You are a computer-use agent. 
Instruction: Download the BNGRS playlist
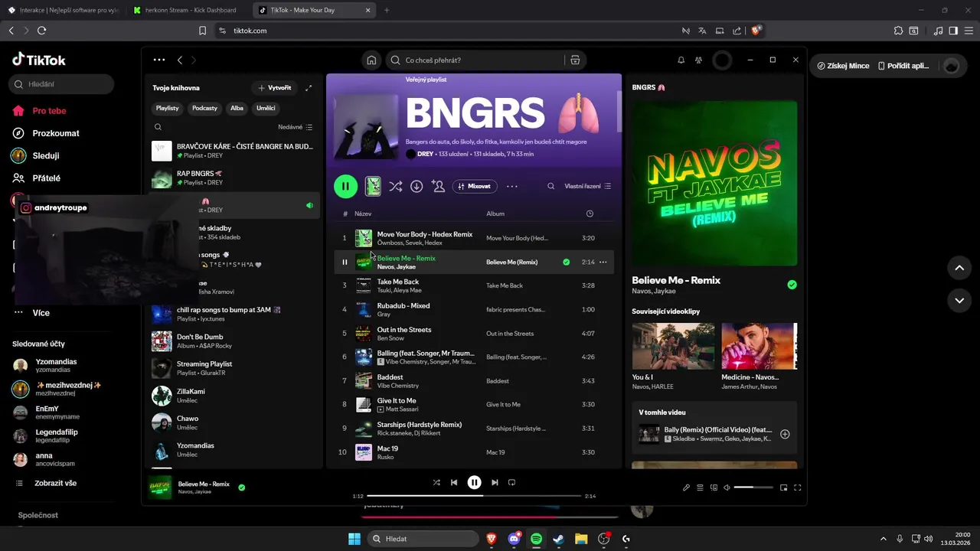coord(416,186)
